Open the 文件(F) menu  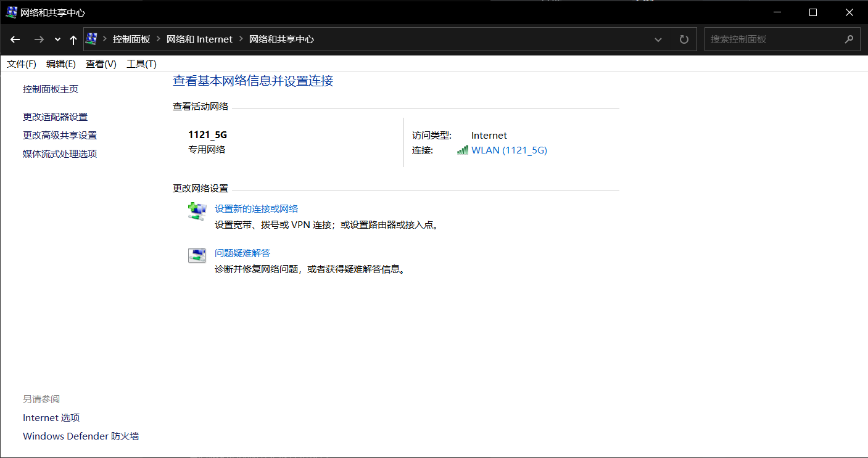22,64
